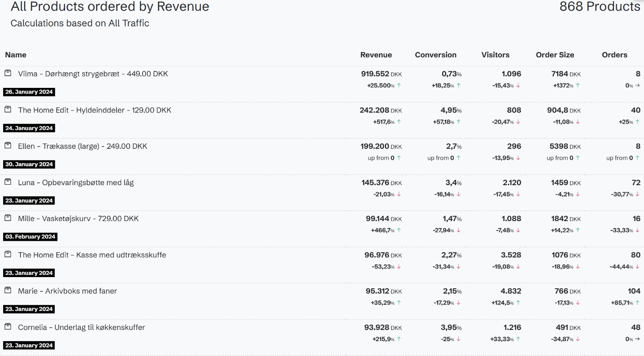Click the 2.120 visitors value
Viewport: 644px width, 356px height.
[x=511, y=182]
